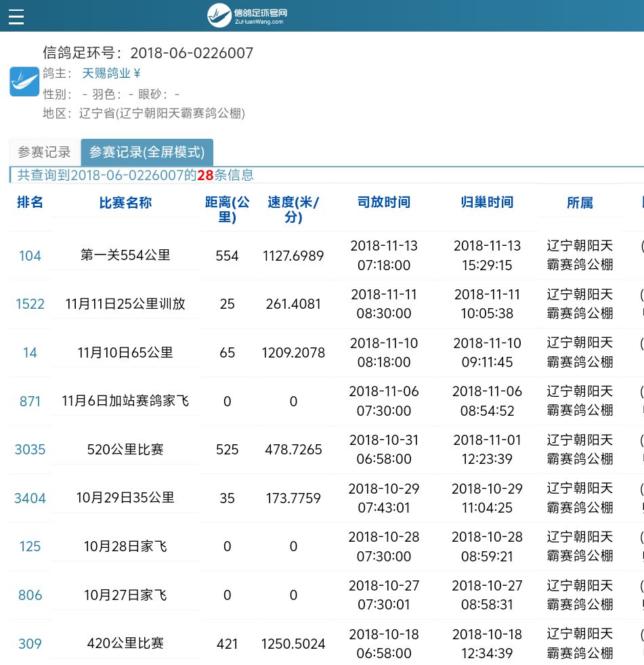Open rank 104 link

(x=30, y=256)
